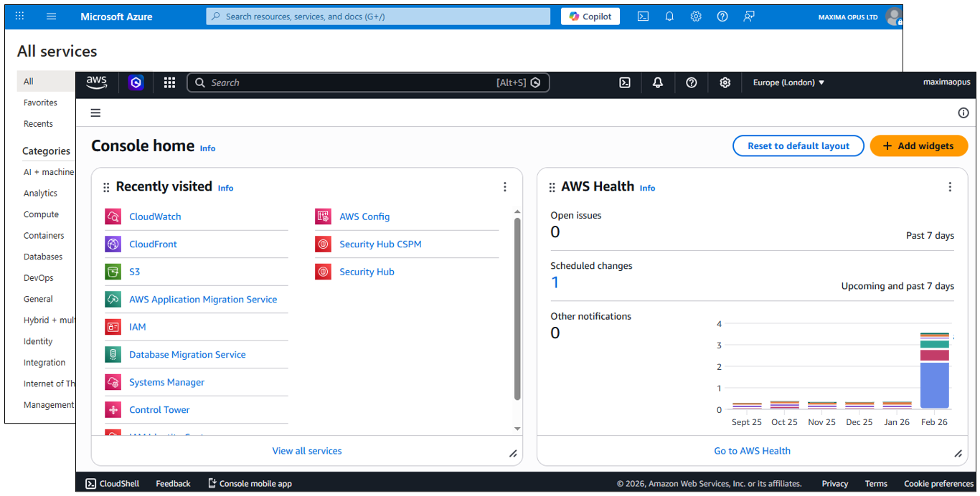Viewport: 980px width, 496px height.
Task: Open AWS Health widget options menu
Action: [x=950, y=186]
